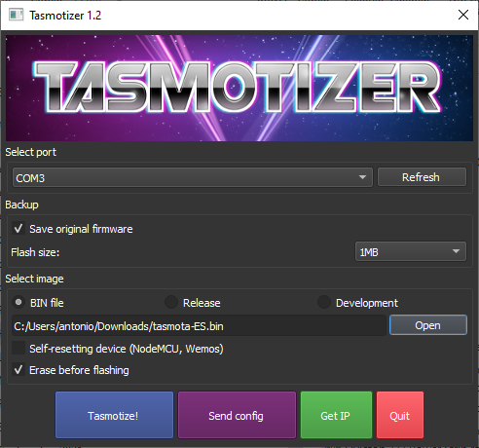This screenshot has height=448, width=479.
Task: Refresh the serial port list
Action: pos(422,177)
